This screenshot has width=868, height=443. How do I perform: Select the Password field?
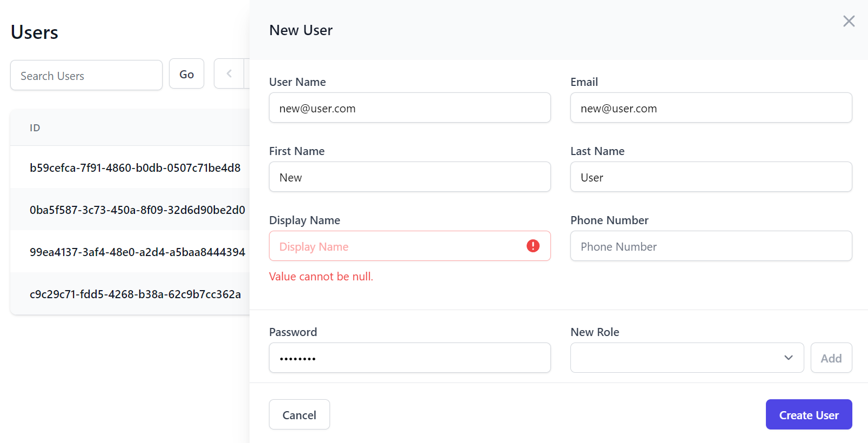coord(409,358)
